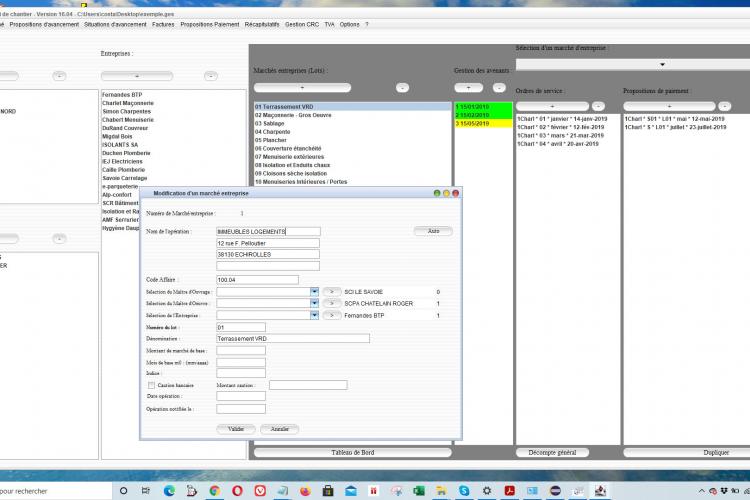The image size is (750, 500).
Task: Open the Tableau de Bord button
Action: coord(353,452)
